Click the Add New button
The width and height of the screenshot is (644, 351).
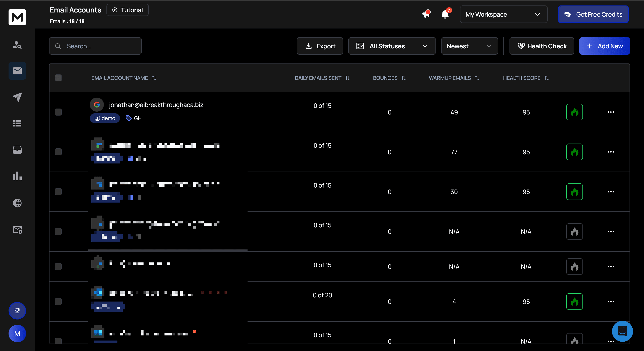(x=604, y=46)
